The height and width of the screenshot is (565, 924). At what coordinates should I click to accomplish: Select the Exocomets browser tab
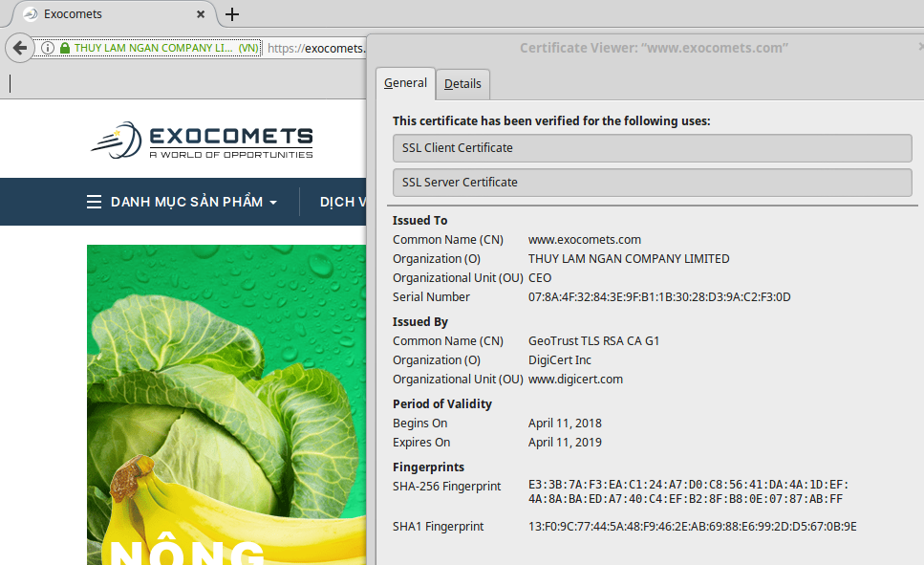[114, 14]
